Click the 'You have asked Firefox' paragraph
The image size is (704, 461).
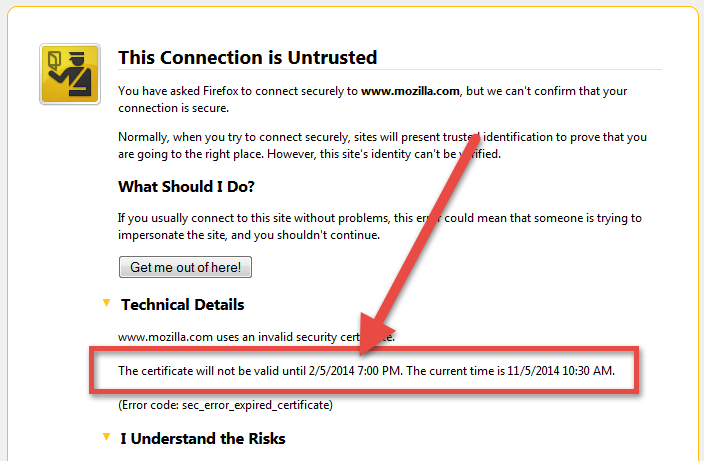click(372, 100)
